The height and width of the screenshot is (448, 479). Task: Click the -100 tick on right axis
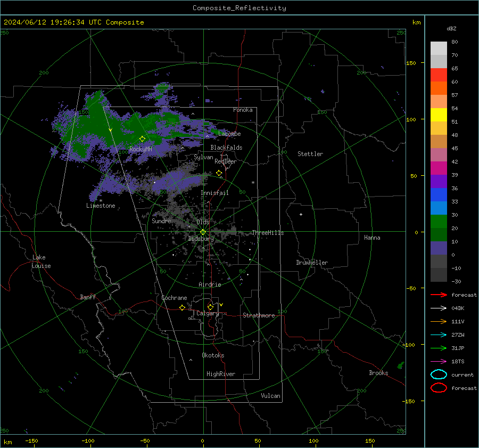408,345
